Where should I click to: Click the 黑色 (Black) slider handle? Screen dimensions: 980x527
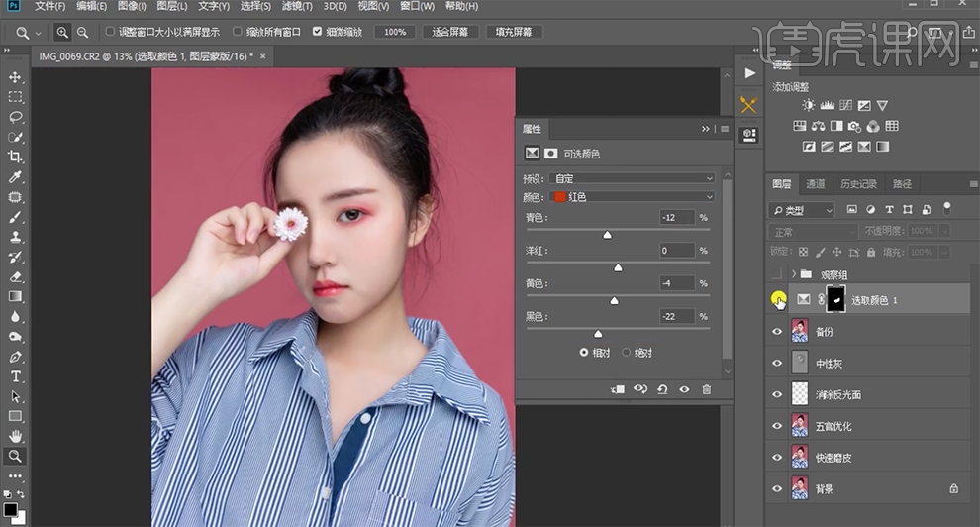(597, 334)
